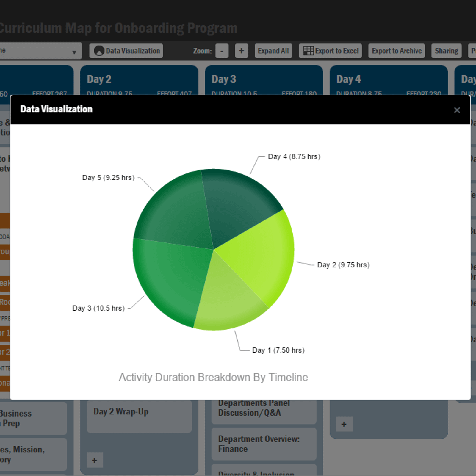Image resolution: width=476 pixels, height=476 pixels.
Task: Zoom out with the minus button
Action: coord(222,51)
